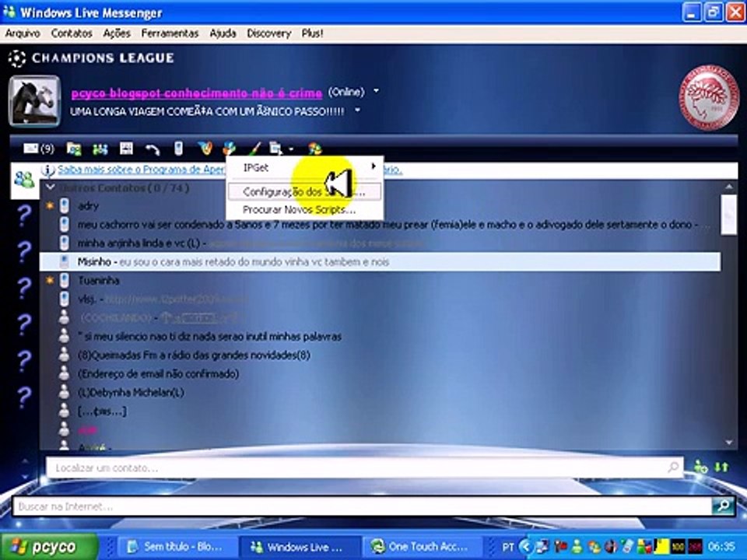Viewport: 747px width, 560px height.
Task: Select contact Tuaninha
Action: coord(99,280)
